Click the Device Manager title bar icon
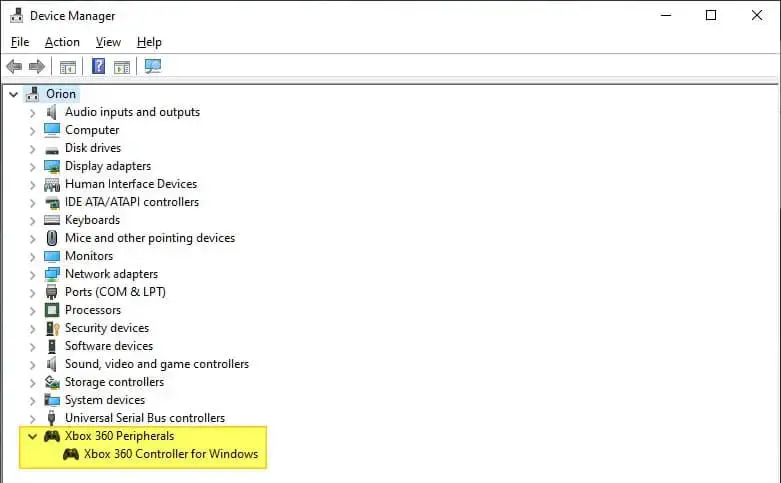 (x=16, y=15)
